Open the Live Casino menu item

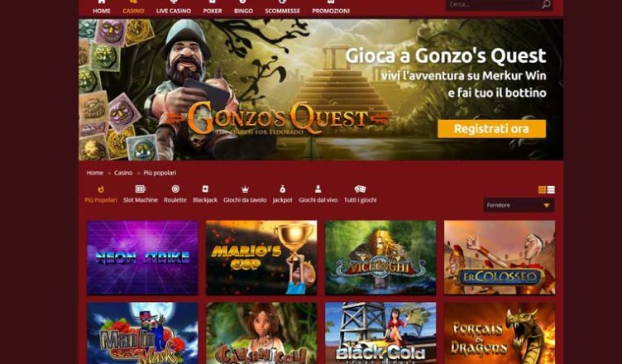point(174,11)
